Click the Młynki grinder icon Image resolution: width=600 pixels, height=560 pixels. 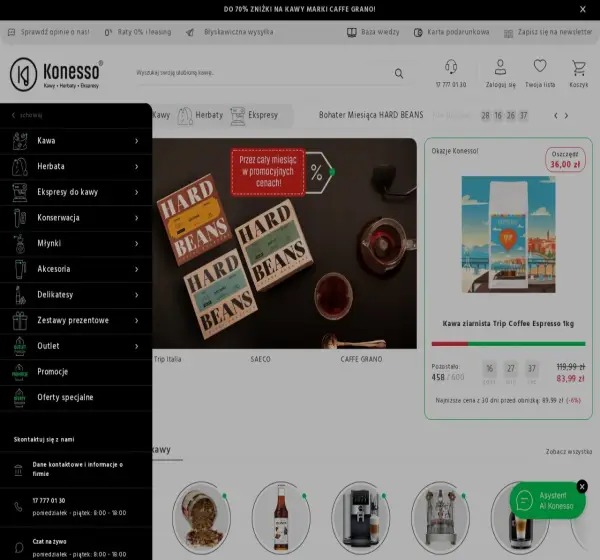click(20, 243)
